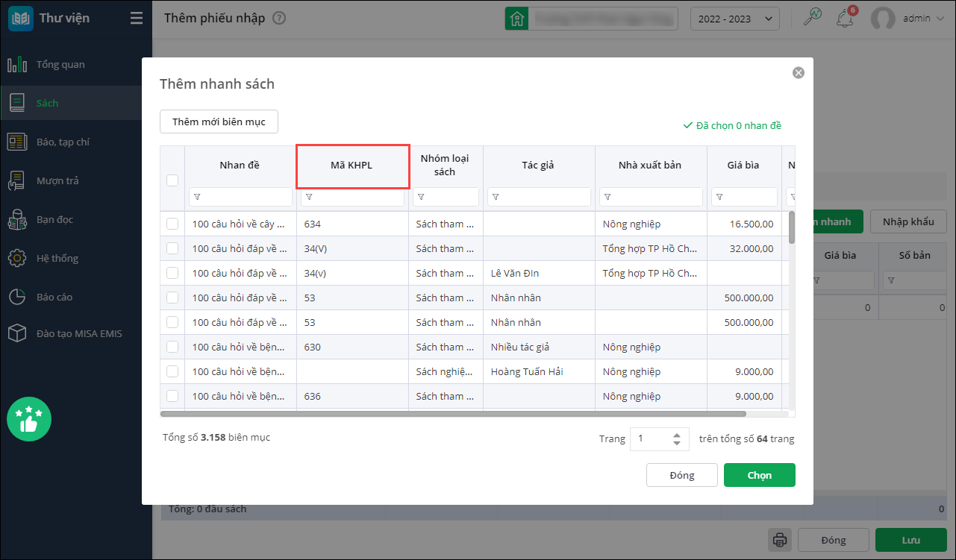Click the Nhan đề column header

click(240, 166)
